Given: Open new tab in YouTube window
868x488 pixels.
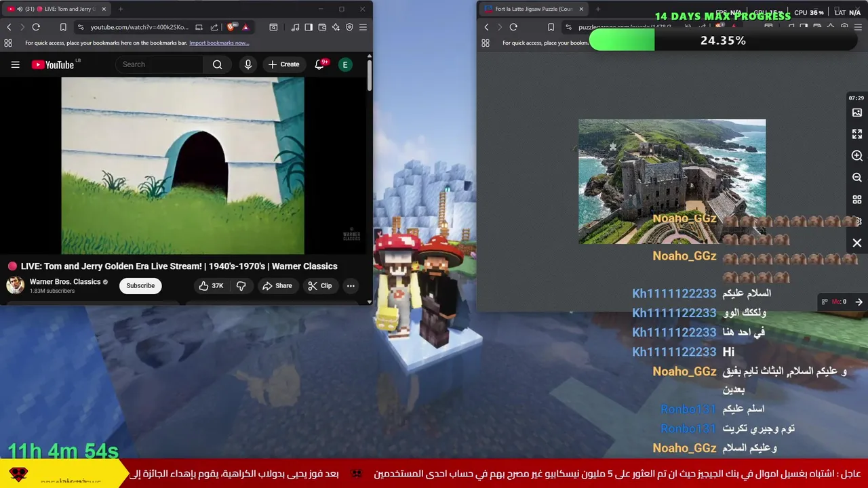Looking at the screenshot, I should tap(121, 9).
